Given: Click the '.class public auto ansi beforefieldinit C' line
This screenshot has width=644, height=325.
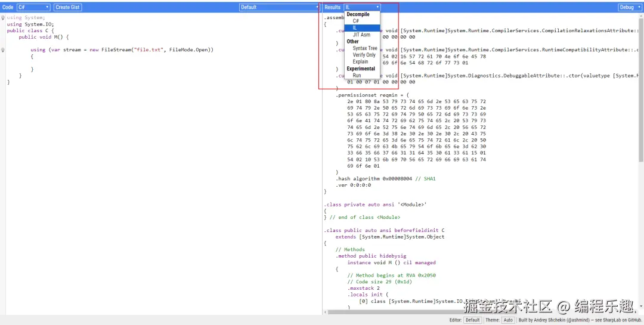Looking at the screenshot, I should tap(384, 231).
